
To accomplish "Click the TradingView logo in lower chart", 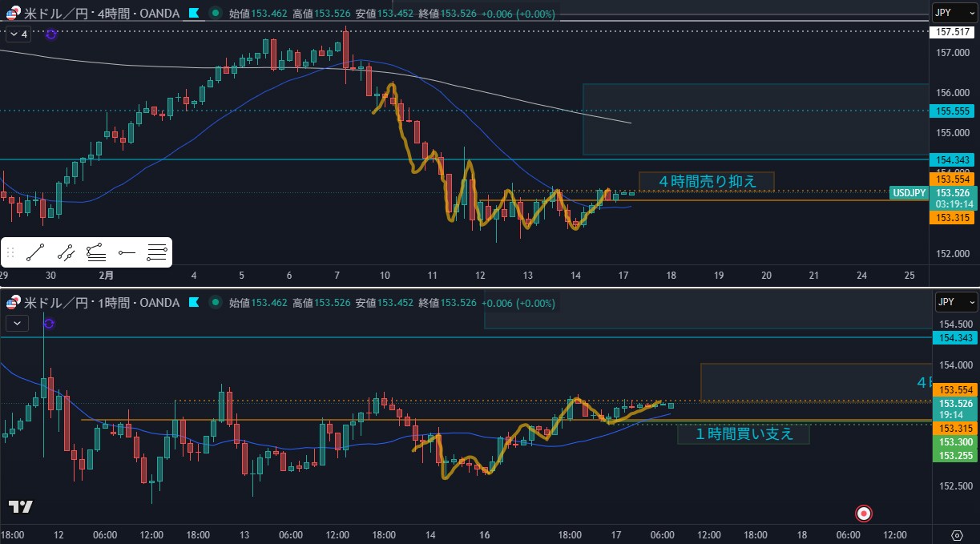I will (x=21, y=506).
